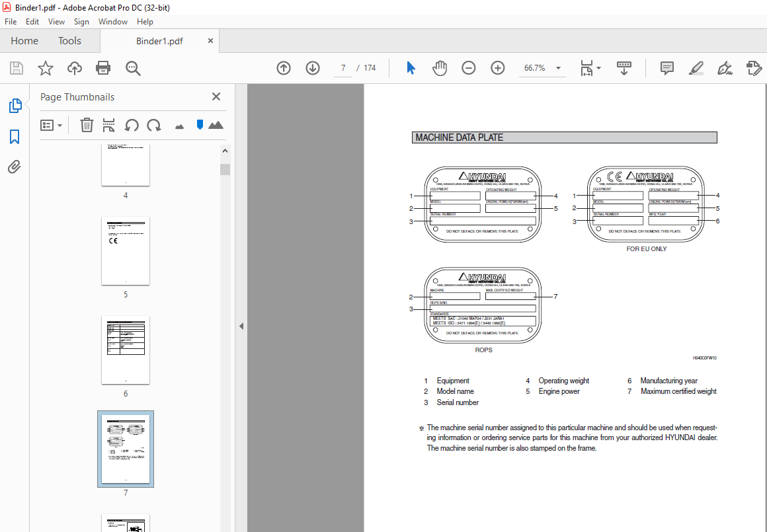Go to next page arrow
Screen dimensions: 767x532
click(x=313, y=68)
